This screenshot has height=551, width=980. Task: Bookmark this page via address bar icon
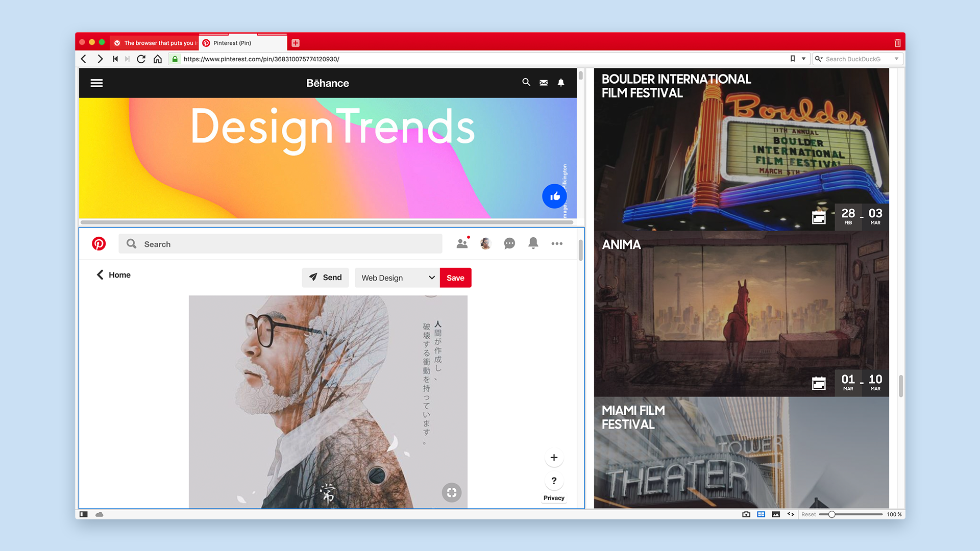pyautogui.click(x=793, y=59)
